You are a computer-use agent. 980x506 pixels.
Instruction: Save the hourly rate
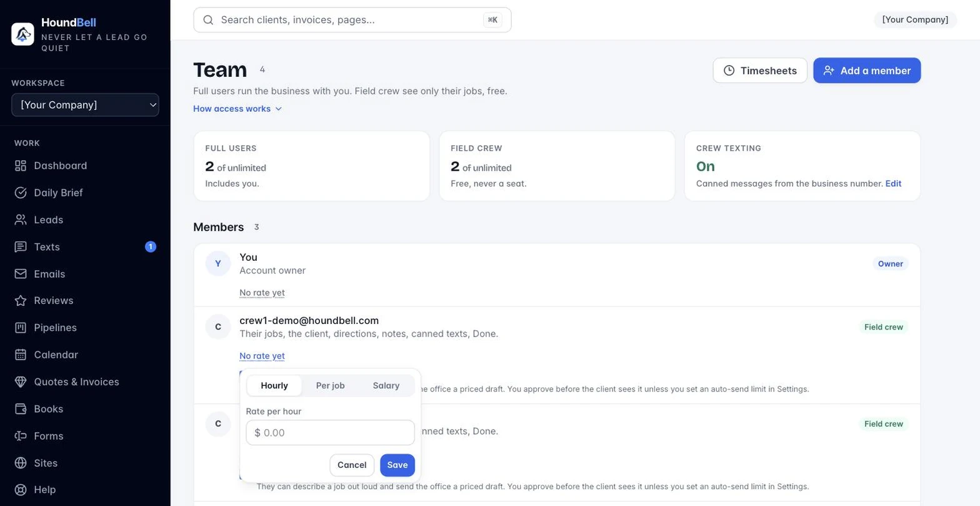(x=397, y=465)
